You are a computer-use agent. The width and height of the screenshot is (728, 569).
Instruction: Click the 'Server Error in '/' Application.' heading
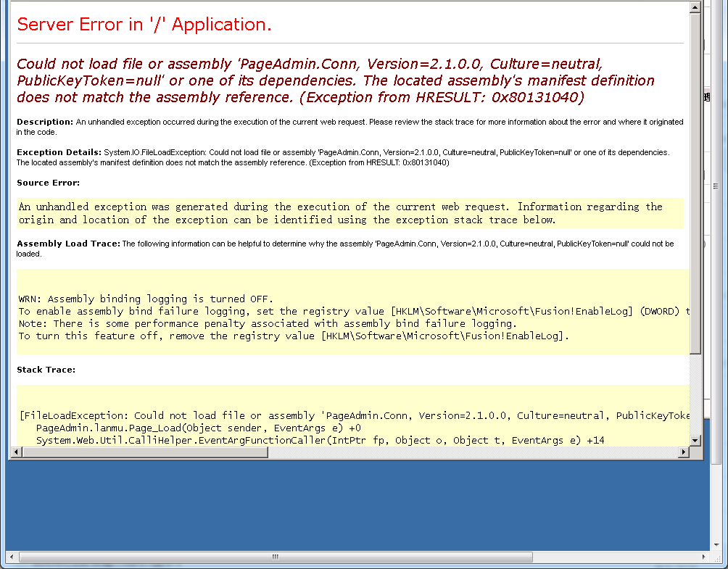(144, 24)
